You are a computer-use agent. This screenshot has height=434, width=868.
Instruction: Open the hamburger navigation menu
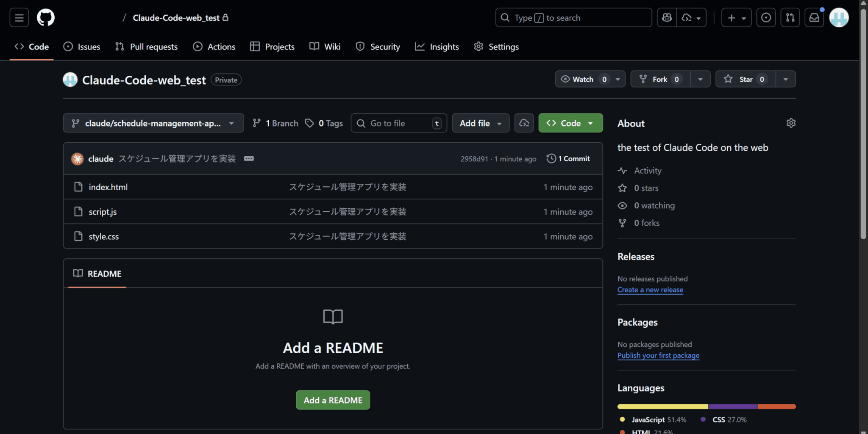tap(19, 18)
